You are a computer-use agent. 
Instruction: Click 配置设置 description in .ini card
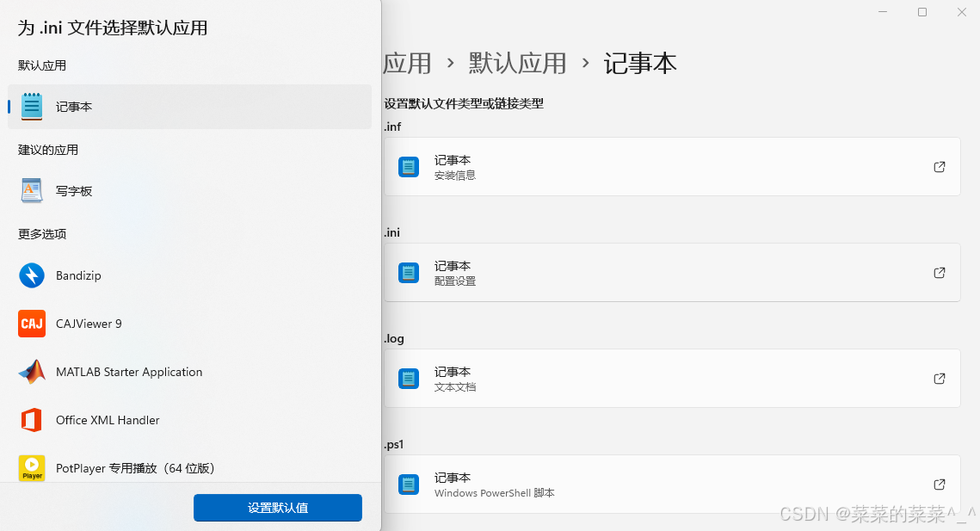[455, 281]
